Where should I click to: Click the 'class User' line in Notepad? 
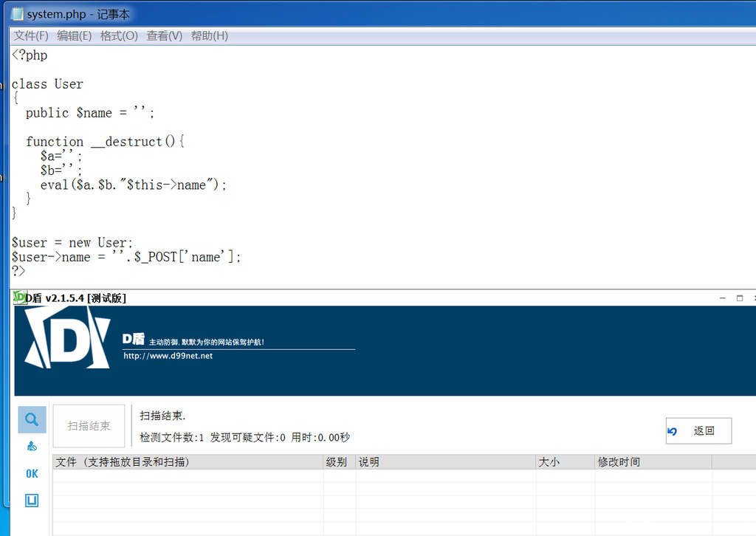(x=47, y=84)
